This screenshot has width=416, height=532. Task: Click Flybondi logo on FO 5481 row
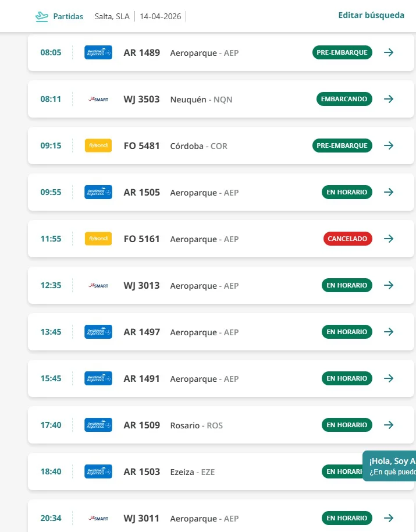pos(98,146)
